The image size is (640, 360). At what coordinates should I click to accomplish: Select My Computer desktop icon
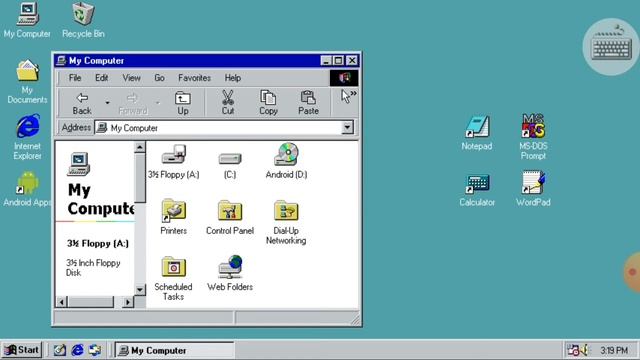point(27,20)
